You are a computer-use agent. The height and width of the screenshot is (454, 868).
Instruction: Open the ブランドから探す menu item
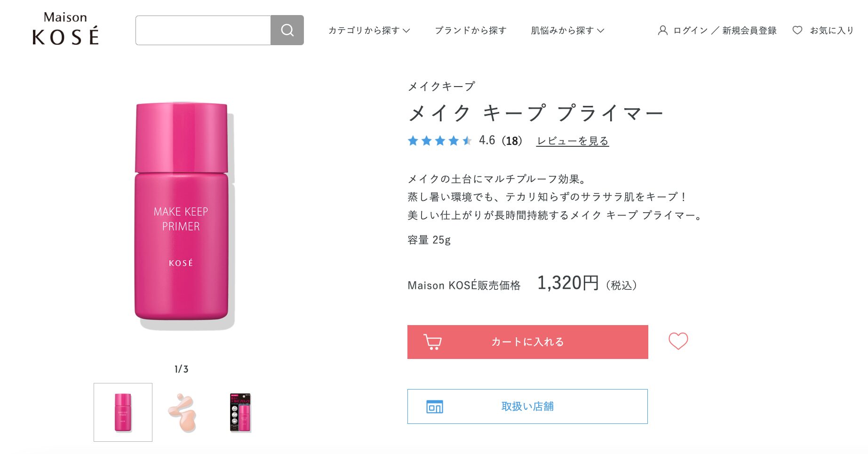470,31
